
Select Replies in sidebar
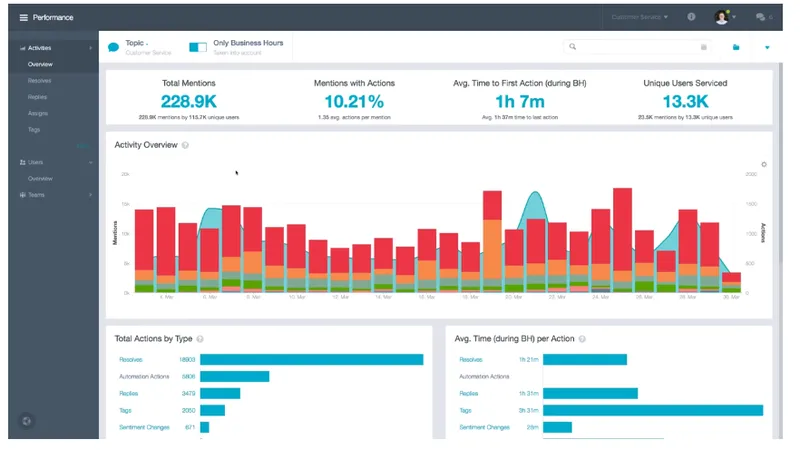click(x=37, y=97)
